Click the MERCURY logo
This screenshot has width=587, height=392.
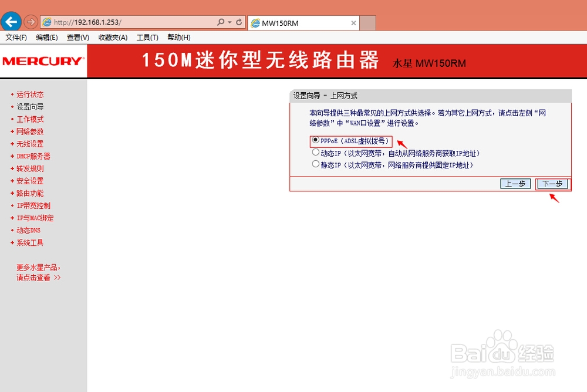click(43, 61)
